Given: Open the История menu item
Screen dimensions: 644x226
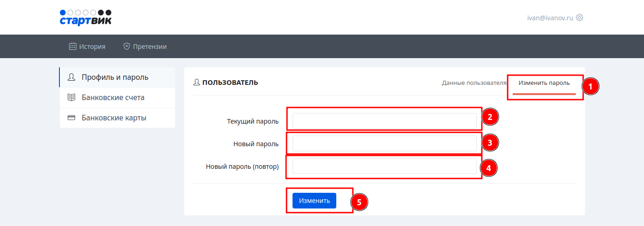Looking at the screenshot, I should tap(92, 46).
